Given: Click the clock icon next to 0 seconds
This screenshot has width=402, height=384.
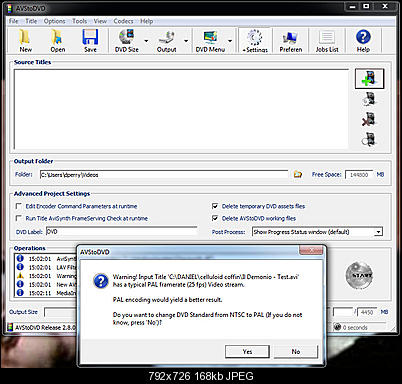Looking at the screenshot, I should point(337,327).
